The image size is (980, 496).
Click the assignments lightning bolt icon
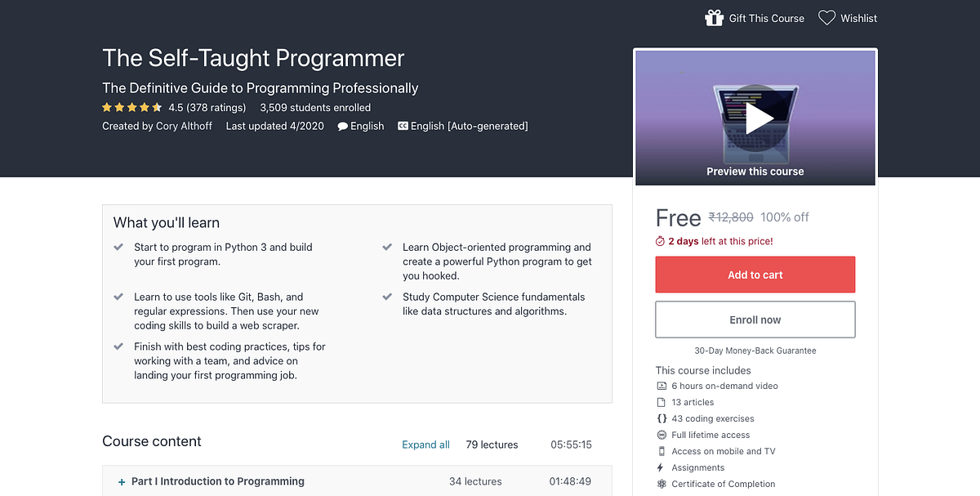pyautogui.click(x=661, y=467)
